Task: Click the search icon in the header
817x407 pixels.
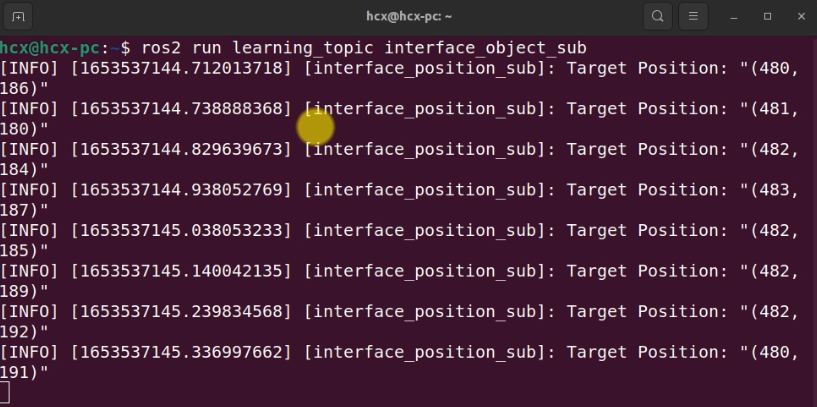Action: [658, 17]
